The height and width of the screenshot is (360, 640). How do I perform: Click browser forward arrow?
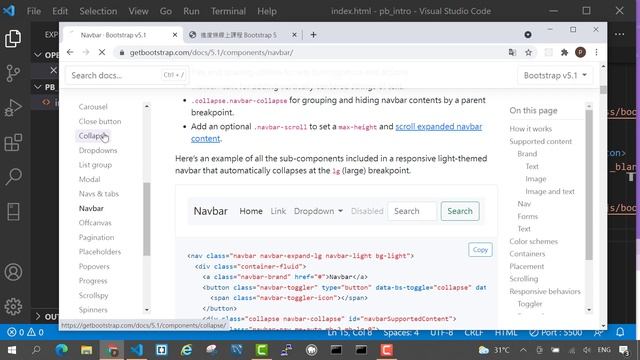pyautogui.click(x=86, y=52)
